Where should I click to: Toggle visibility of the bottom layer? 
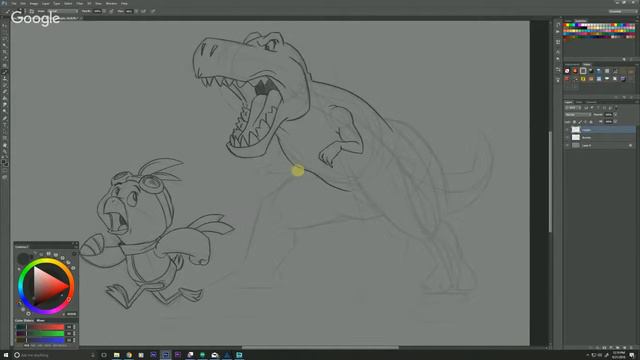point(567,145)
